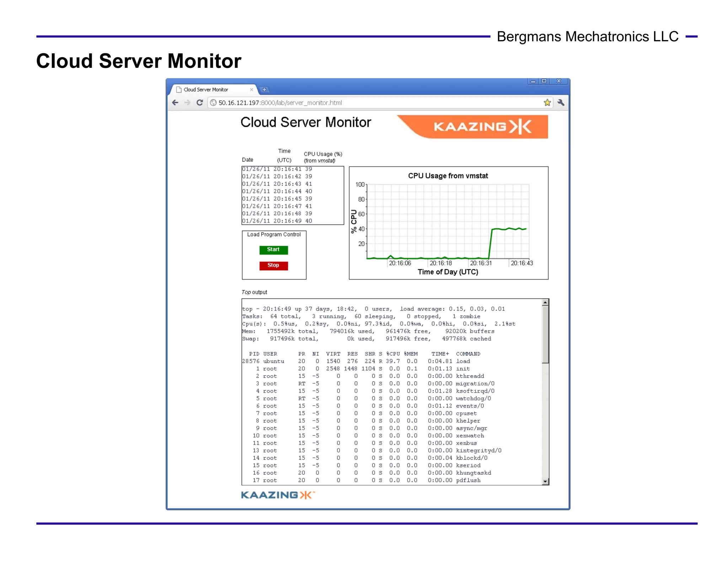Click the globe icon in the address bar
Screen dimensions: 728x562
tap(213, 103)
